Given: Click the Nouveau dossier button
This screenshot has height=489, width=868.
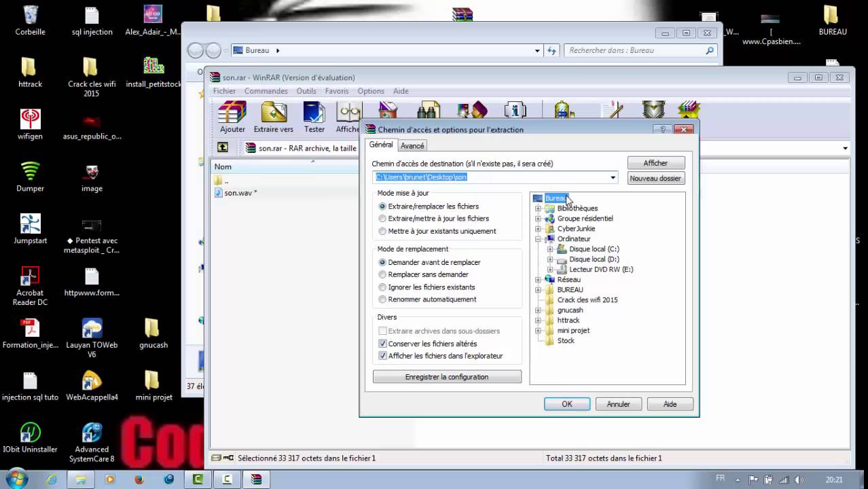Looking at the screenshot, I should pos(655,178).
